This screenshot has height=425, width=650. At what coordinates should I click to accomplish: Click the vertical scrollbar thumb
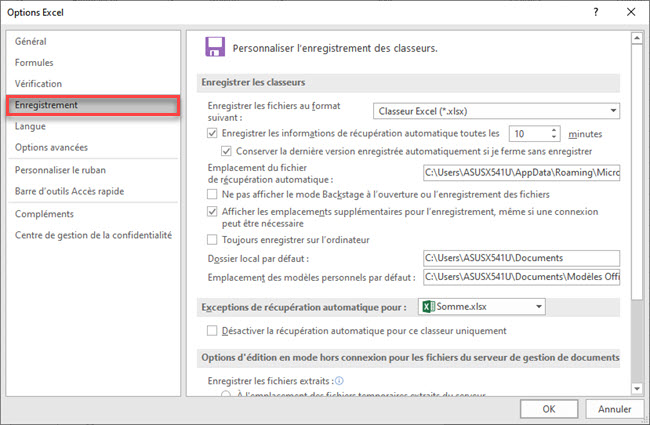point(637,171)
